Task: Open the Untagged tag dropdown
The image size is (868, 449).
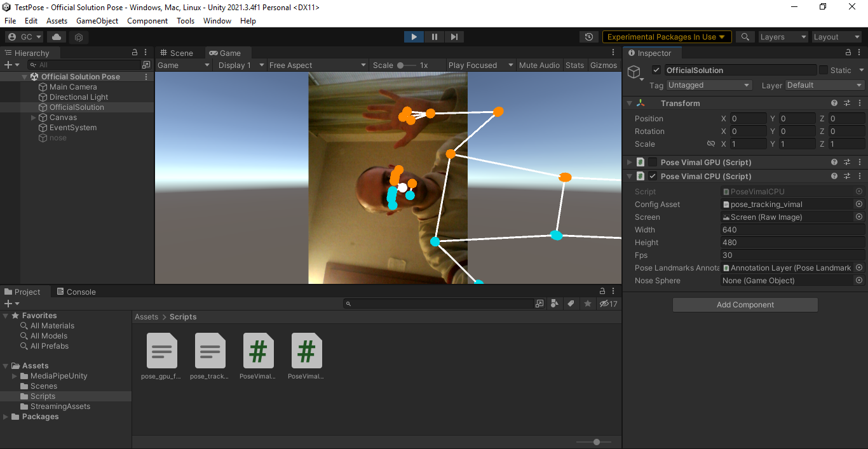Action: (x=709, y=84)
